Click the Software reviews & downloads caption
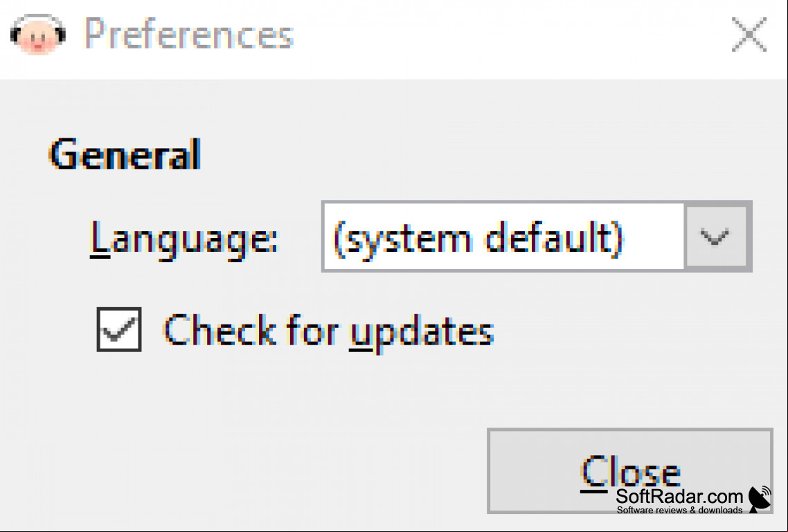 coord(679,510)
